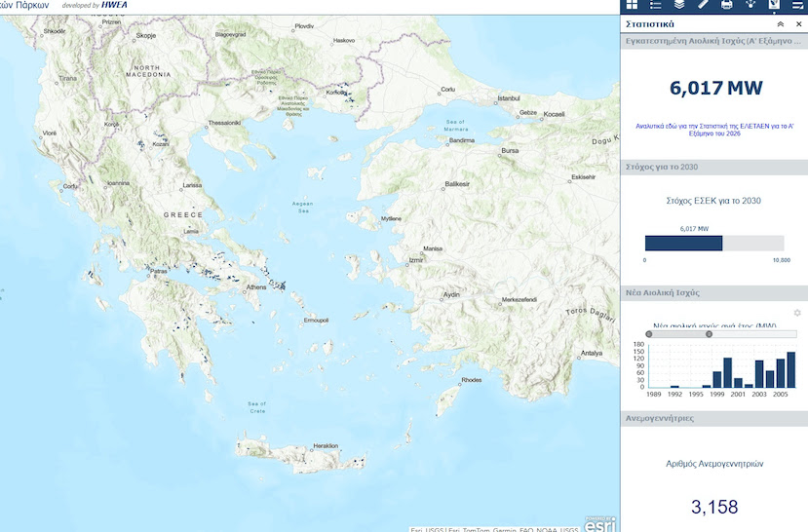Screen dimensions: 808x532
Task: Select the small chart bar above 1992
Action: [674, 386]
